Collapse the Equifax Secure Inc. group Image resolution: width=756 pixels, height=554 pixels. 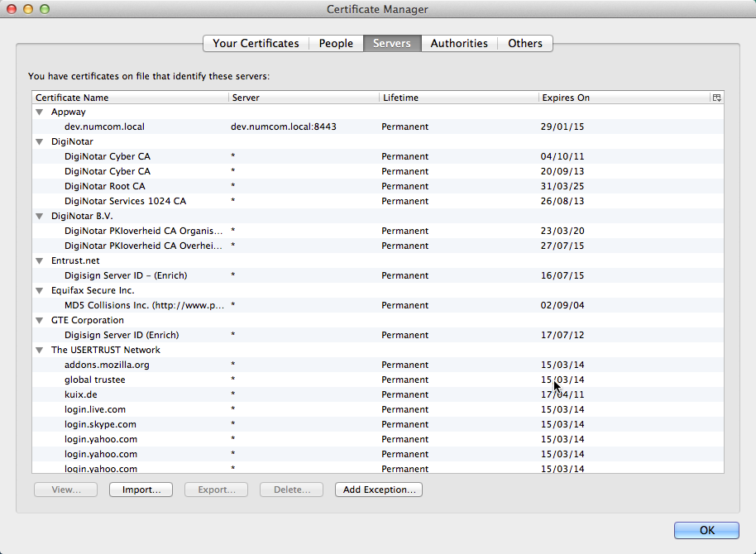tap(40, 290)
